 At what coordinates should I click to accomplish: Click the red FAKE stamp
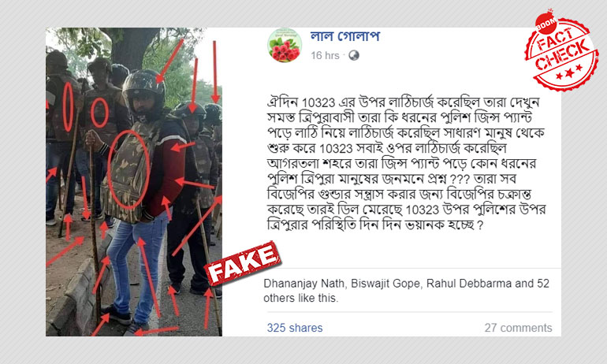(243, 263)
